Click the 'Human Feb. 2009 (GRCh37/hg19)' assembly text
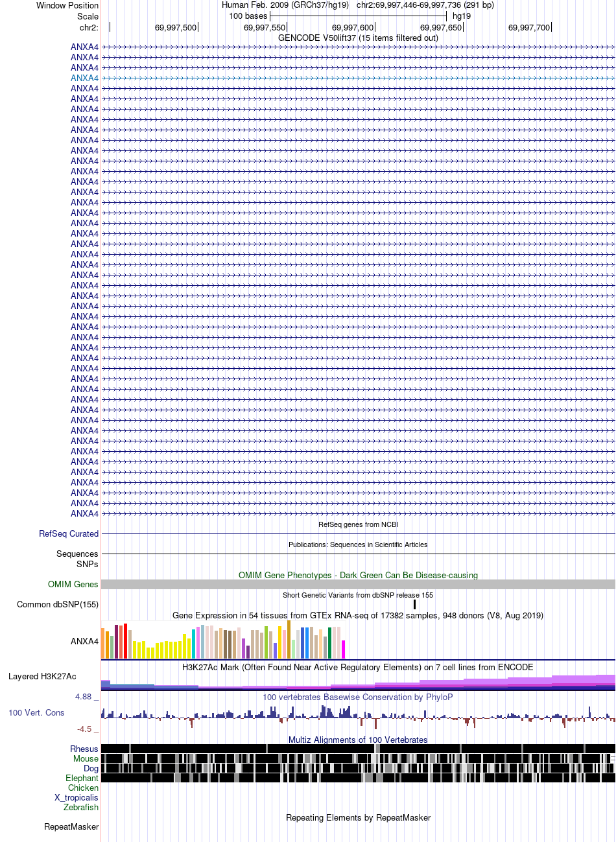The width and height of the screenshot is (616, 842). (x=285, y=6)
